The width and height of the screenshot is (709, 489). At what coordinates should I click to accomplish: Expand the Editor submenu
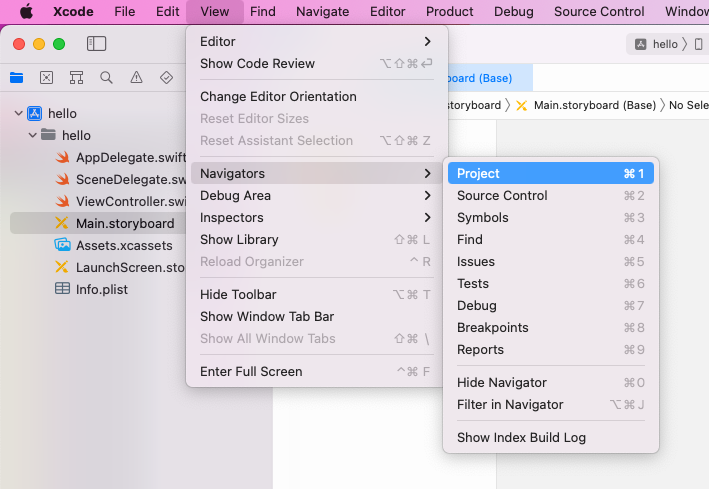point(316,42)
